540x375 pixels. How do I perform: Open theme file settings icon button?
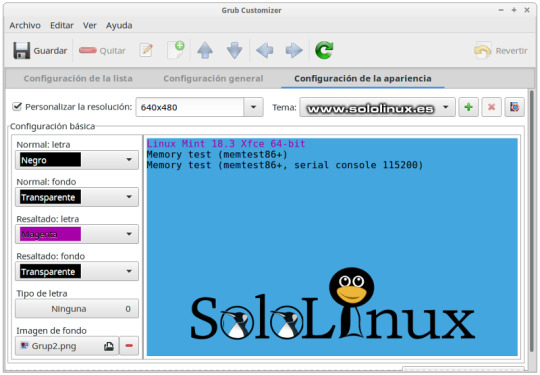pyautogui.click(x=515, y=107)
